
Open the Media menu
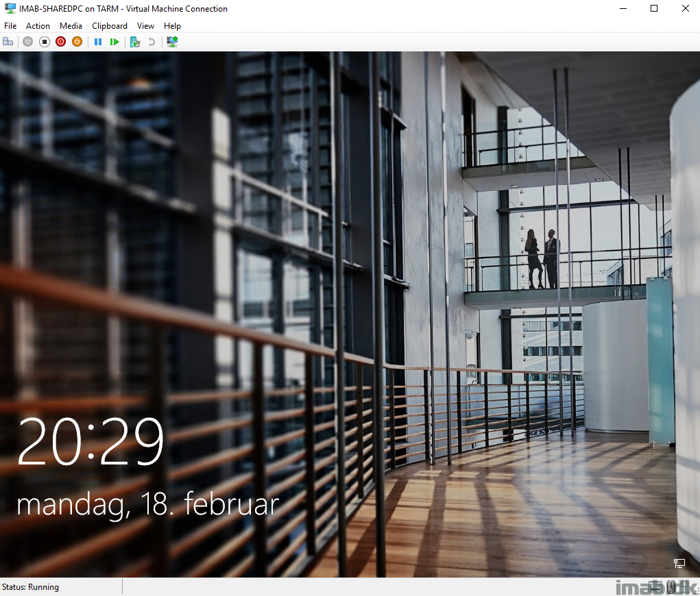pyautogui.click(x=71, y=26)
